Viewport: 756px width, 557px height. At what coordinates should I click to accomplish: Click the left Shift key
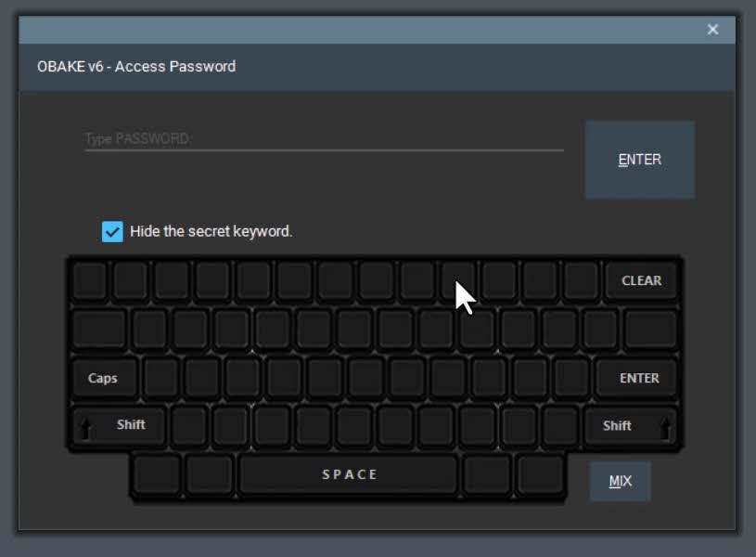click(x=119, y=425)
